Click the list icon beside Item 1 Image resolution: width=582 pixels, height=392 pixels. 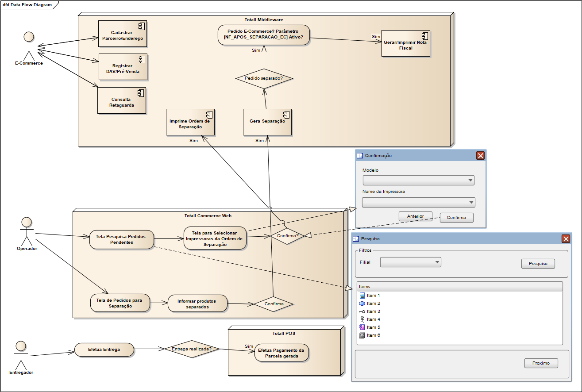click(362, 296)
